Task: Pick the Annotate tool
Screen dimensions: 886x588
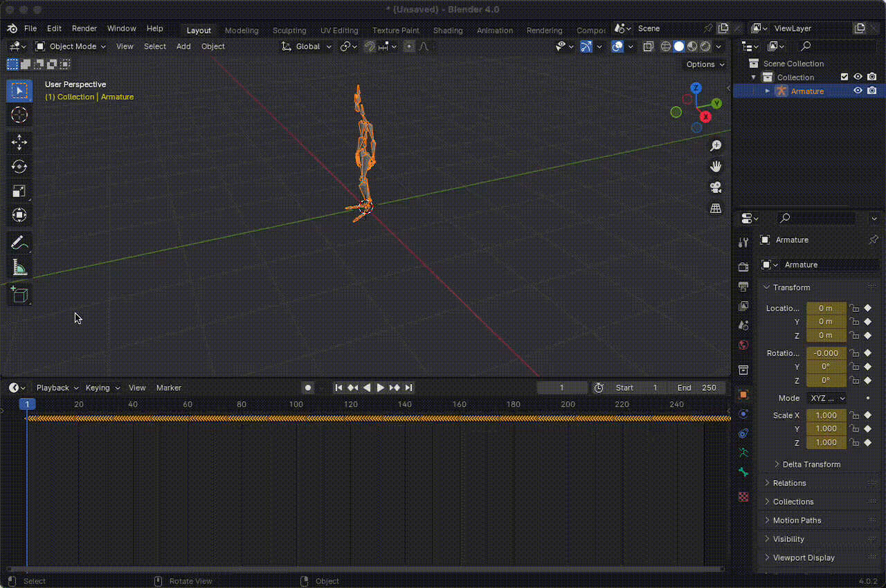Action: pos(19,242)
